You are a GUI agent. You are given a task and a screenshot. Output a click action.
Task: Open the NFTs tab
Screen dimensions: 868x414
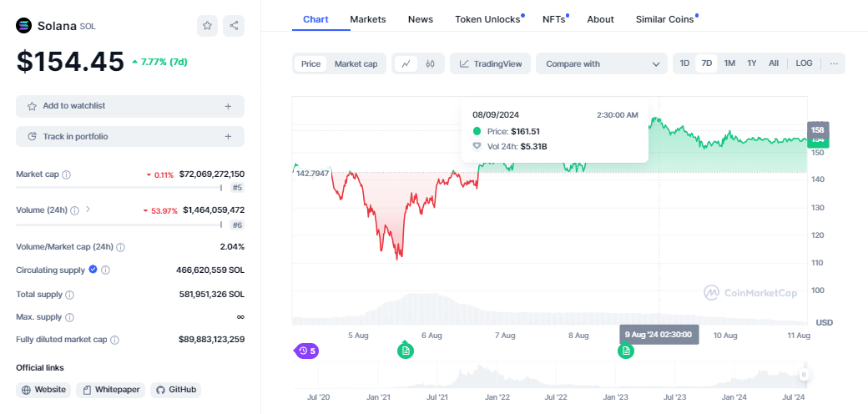point(554,19)
